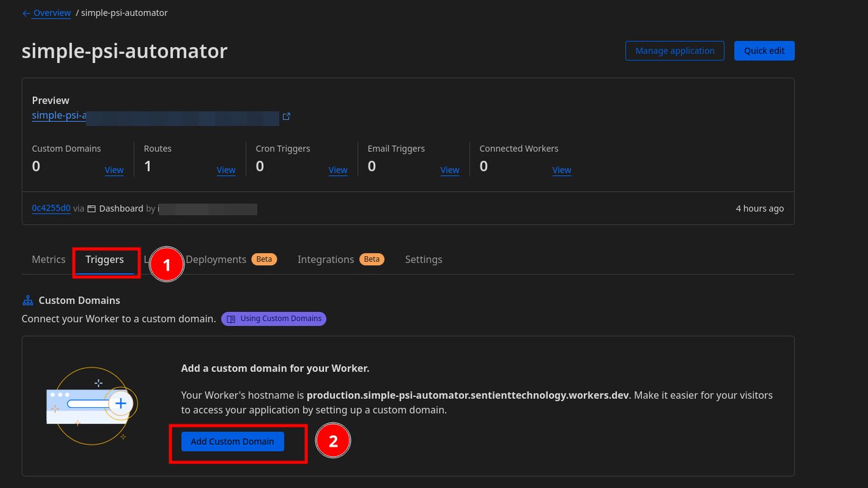The image size is (868, 488).
Task: View the Connected Workers
Action: point(562,170)
